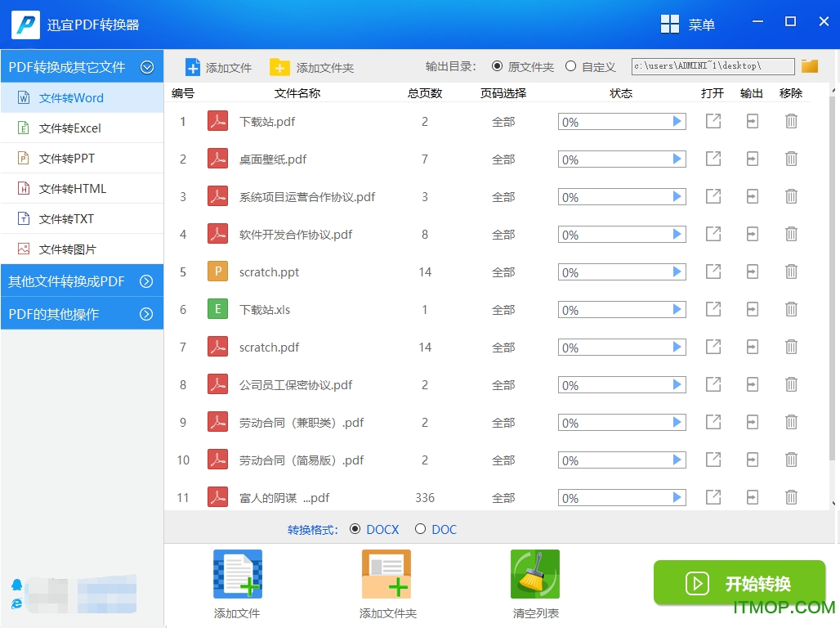Click the 添加文件 button in the top toolbar
This screenshot has width=840, height=628.
click(218, 66)
